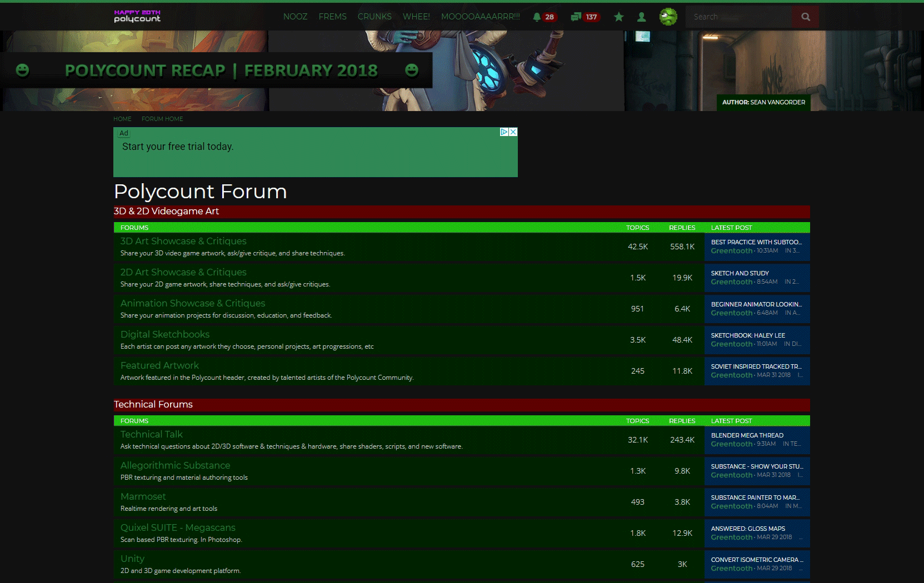The width and height of the screenshot is (924, 583).
Task: Click the left smiley face in banner
Action: click(22, 70)
